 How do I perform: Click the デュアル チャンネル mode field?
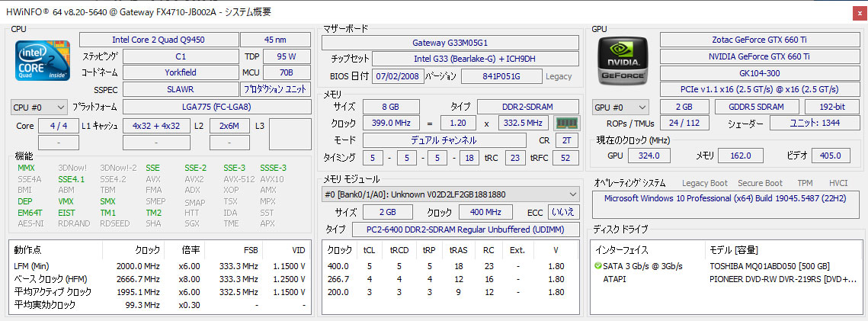point(444,140)
